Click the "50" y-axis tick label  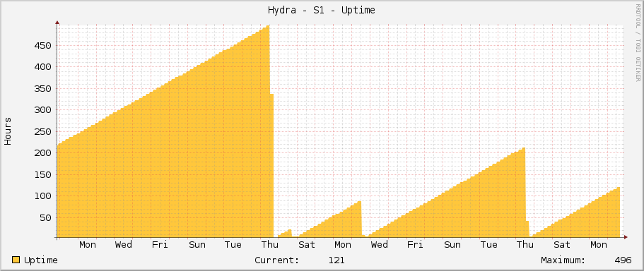point(45,217)
